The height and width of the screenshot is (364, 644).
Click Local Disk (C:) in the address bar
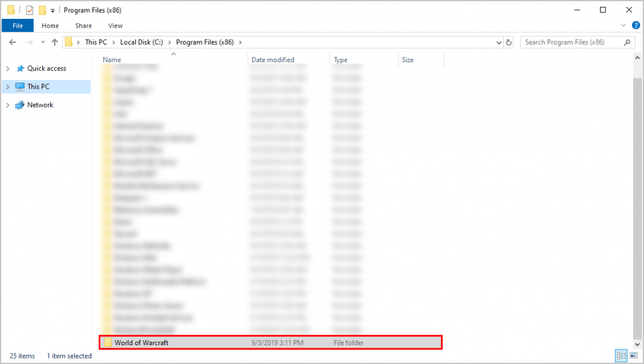click(x=142, y=42)
